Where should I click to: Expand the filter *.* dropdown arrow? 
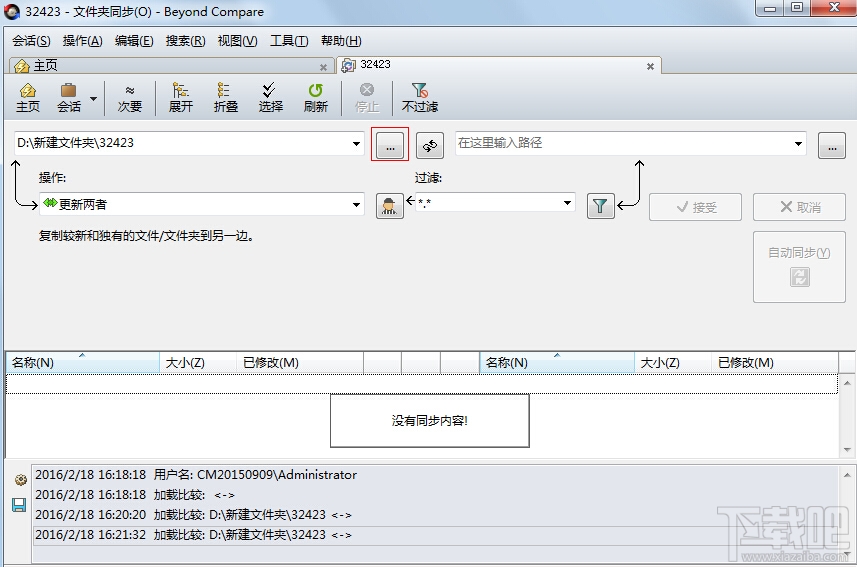click(568, 203)
